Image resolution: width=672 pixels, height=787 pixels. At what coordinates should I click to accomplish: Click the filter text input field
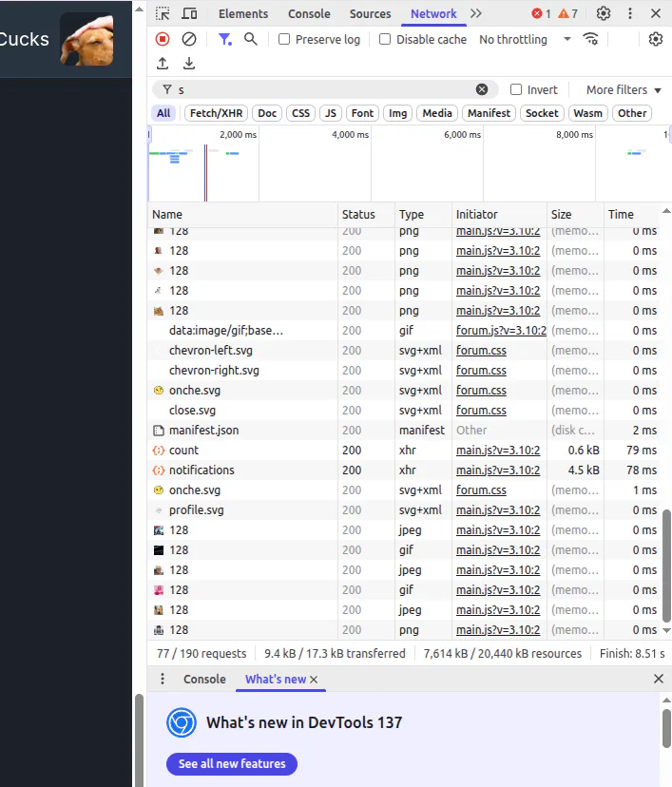[x=326, y=89]
